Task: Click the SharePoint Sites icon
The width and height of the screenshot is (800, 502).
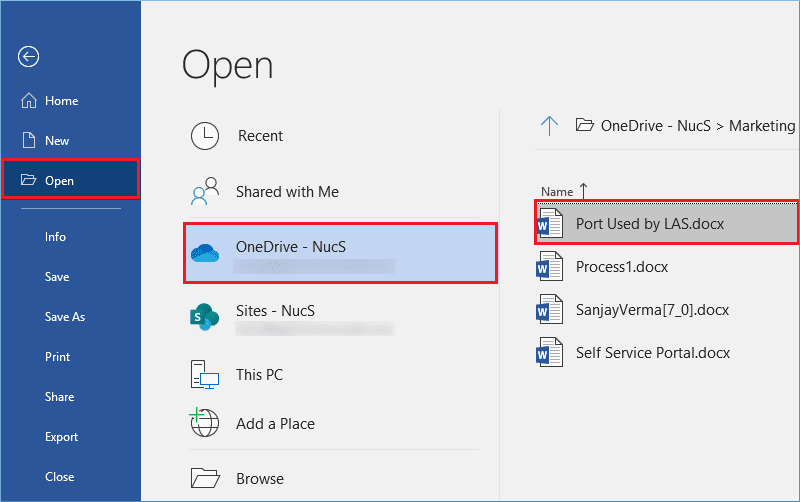Action: click(205, 317)
